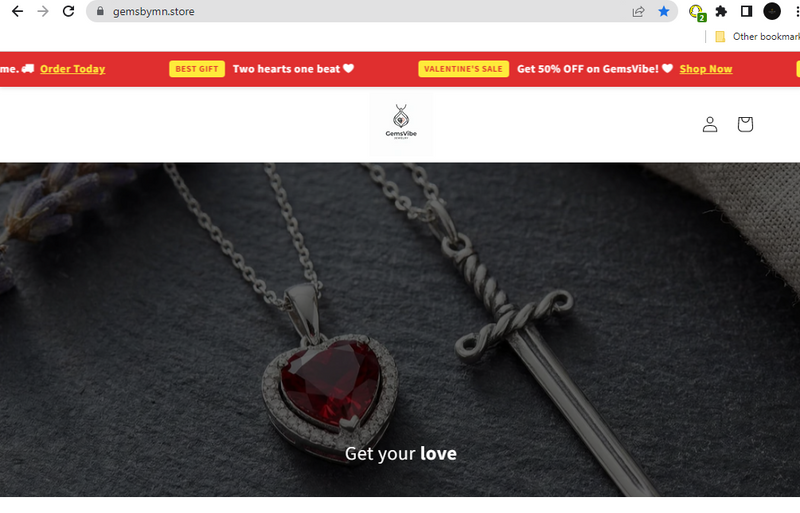Open the account login icon
The height and width of the screenshot is (513, 800).
coord(710,124)
